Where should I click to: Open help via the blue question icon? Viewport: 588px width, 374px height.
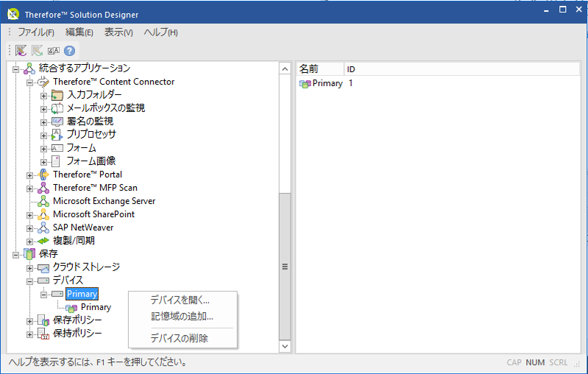69,51
